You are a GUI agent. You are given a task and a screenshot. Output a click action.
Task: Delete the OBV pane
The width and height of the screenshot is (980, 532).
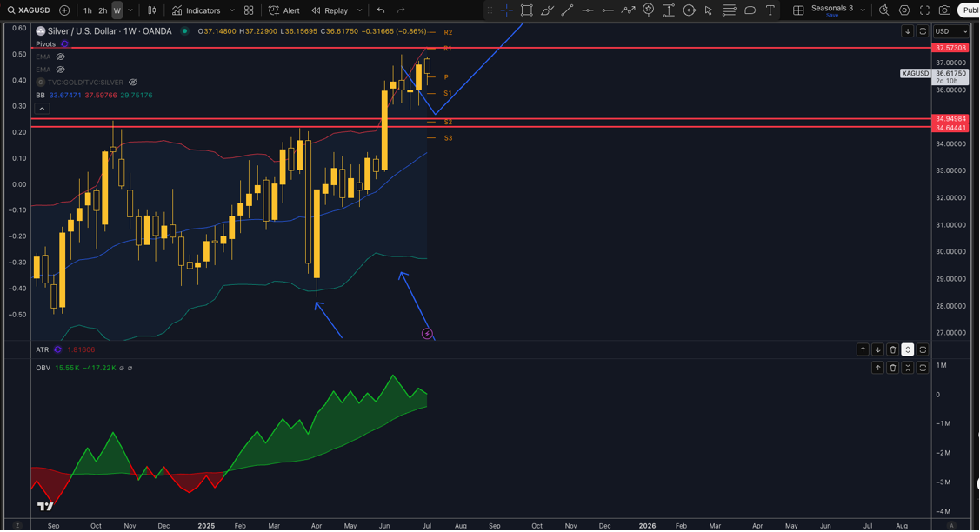click(x=892, y=368)
